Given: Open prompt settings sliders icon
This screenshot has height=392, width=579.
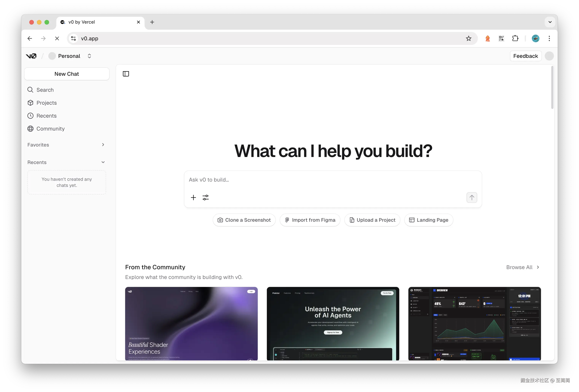Looking at the screenshot, I should [206, 198].
